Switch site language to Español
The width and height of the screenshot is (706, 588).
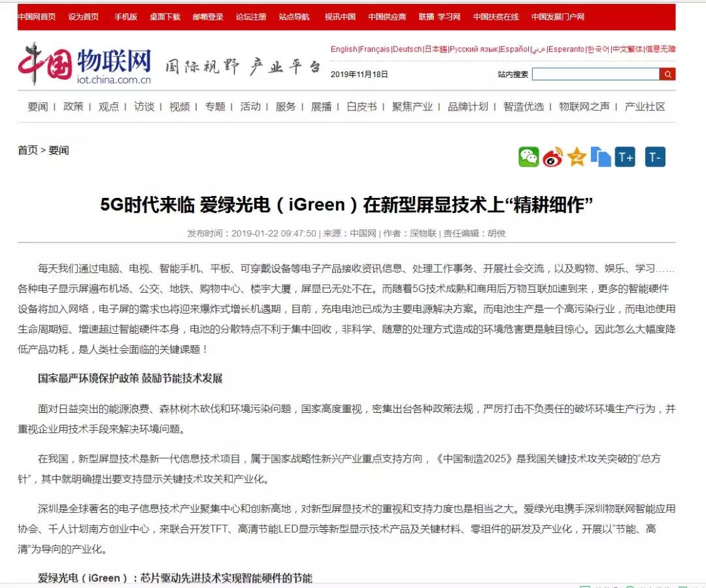point(514,49)
